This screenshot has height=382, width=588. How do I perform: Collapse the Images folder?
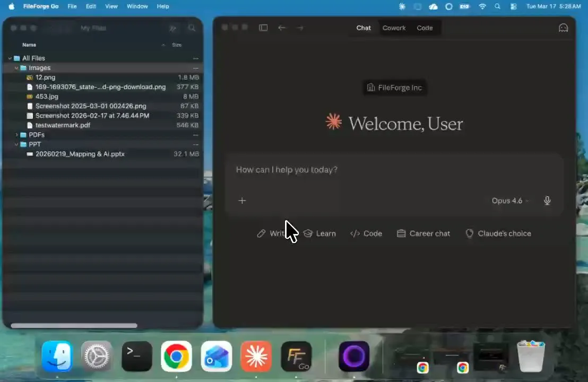(x=16, y=68)
